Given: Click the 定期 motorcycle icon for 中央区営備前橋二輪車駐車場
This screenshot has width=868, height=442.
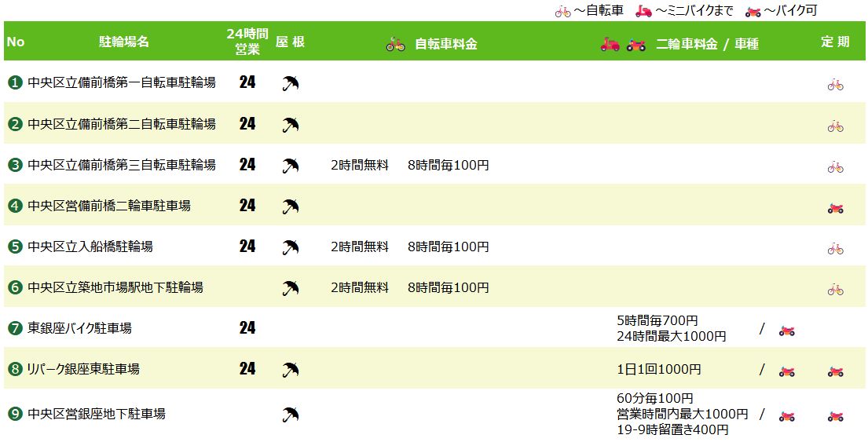Looking at the screenshot, I should 835,208.
